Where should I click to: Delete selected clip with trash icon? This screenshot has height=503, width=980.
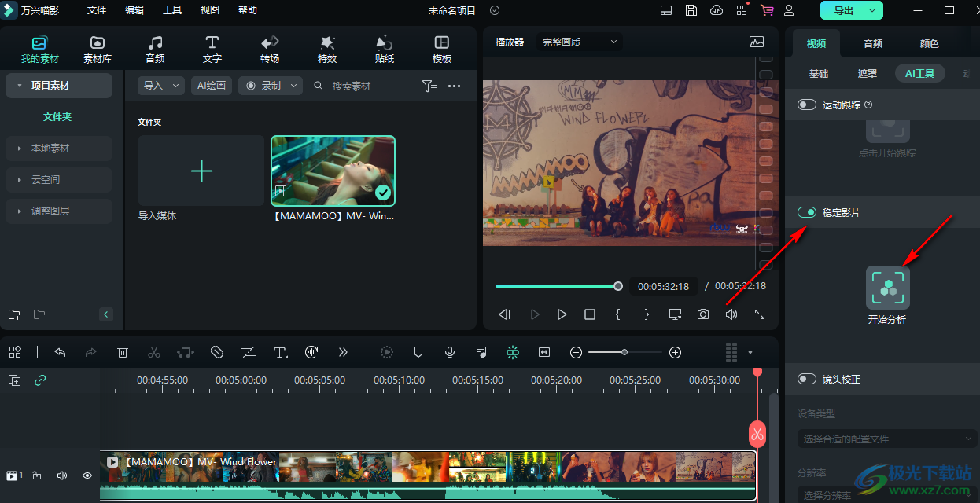click(x=123, y=352)
